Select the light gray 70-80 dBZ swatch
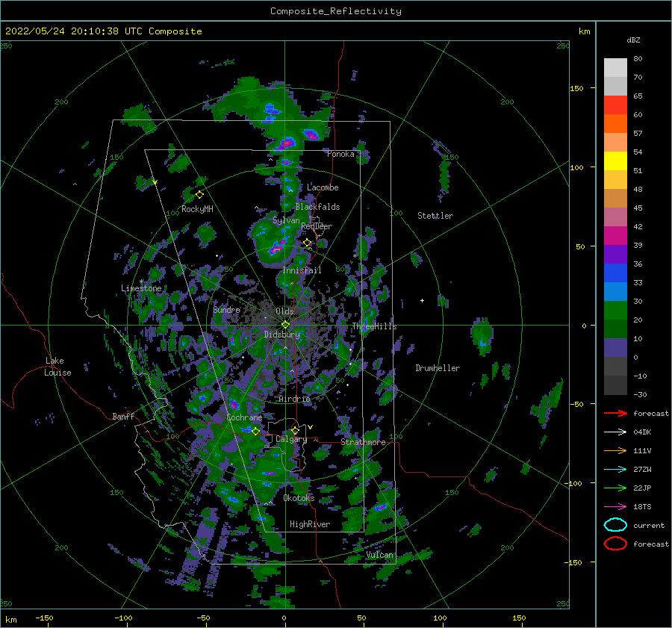 click(x=615, y=68)
